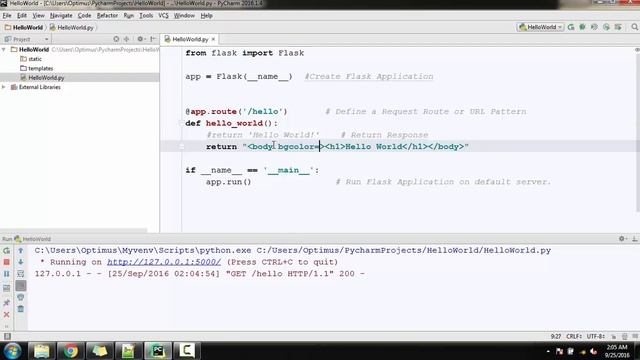
Task: Click the rerun HelloWorld icon in the top toolbar
Action: 571,27
